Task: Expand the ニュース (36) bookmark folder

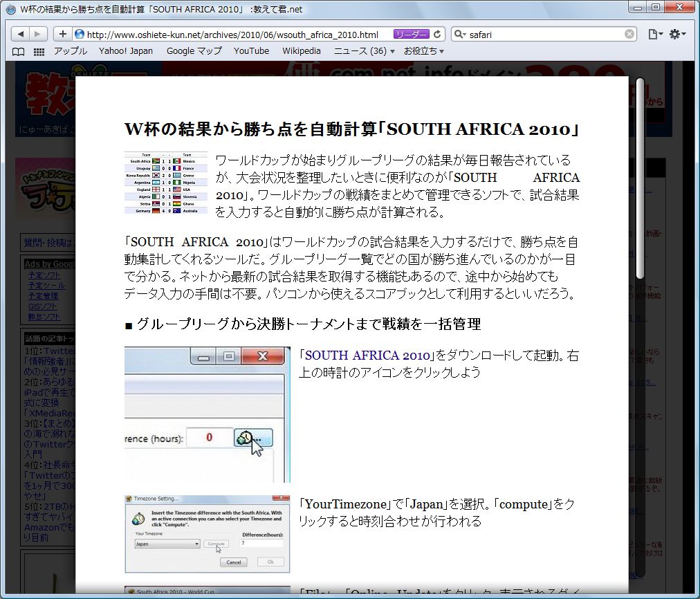Action: coord(365,51)
